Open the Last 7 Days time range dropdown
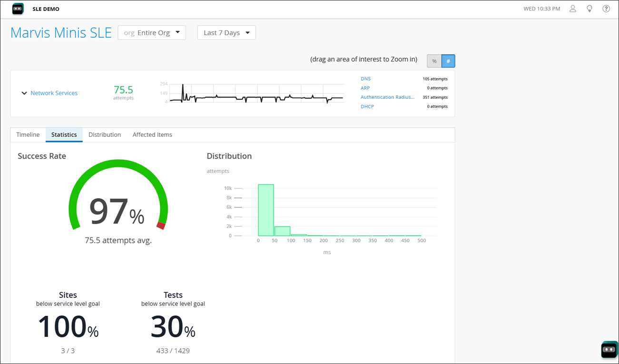Viewport: 619px width, 364px height. click(x=226, y=32)
